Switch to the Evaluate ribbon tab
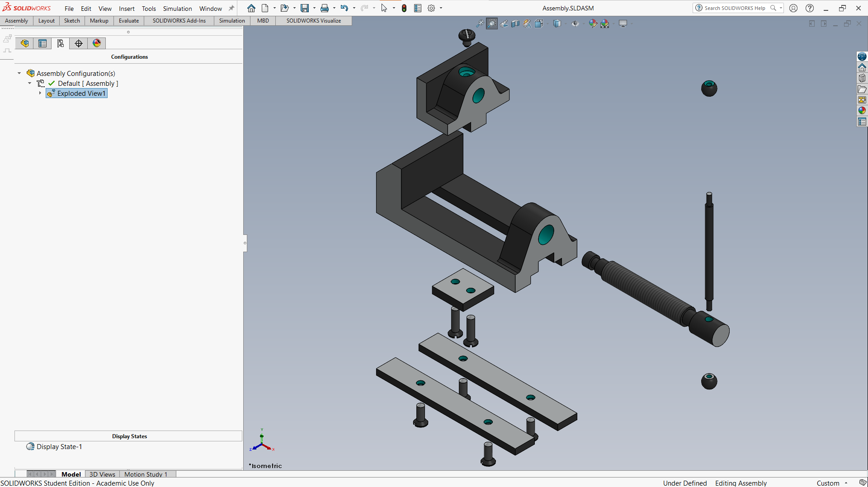Viewport: 868px width, 487px height. point(129,21)
